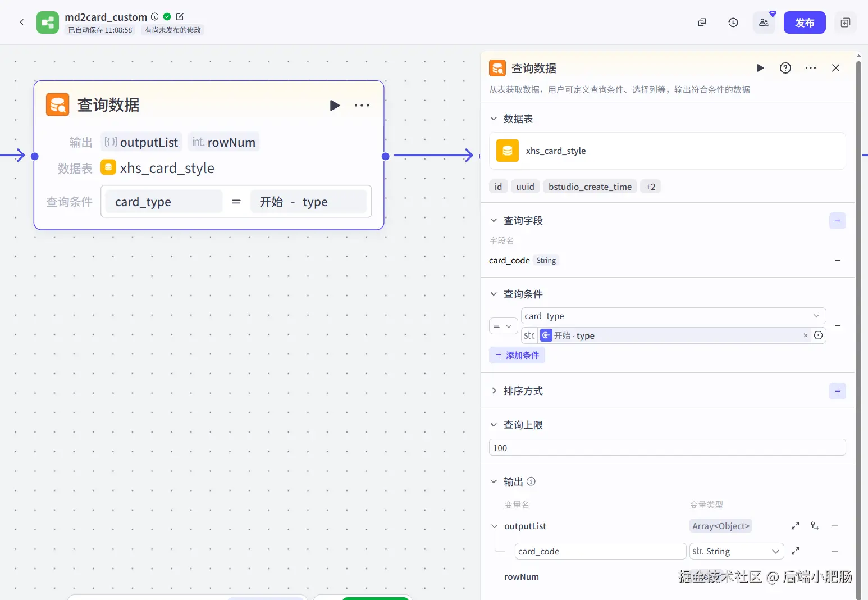Remove the card_type condition row
Viewport: 868px width, 600px height.
tap(838, 325)
